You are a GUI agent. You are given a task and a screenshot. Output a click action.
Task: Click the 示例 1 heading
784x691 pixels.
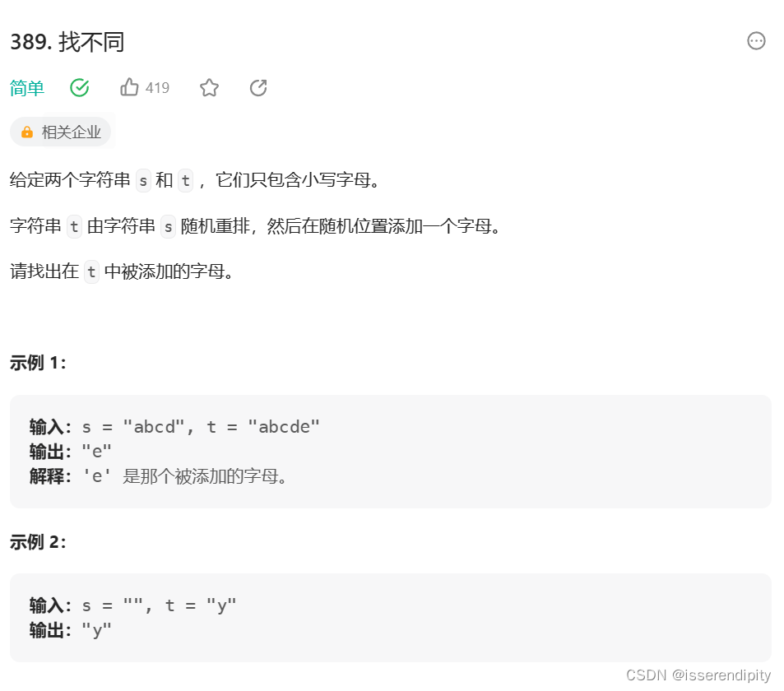coord(38,363)
